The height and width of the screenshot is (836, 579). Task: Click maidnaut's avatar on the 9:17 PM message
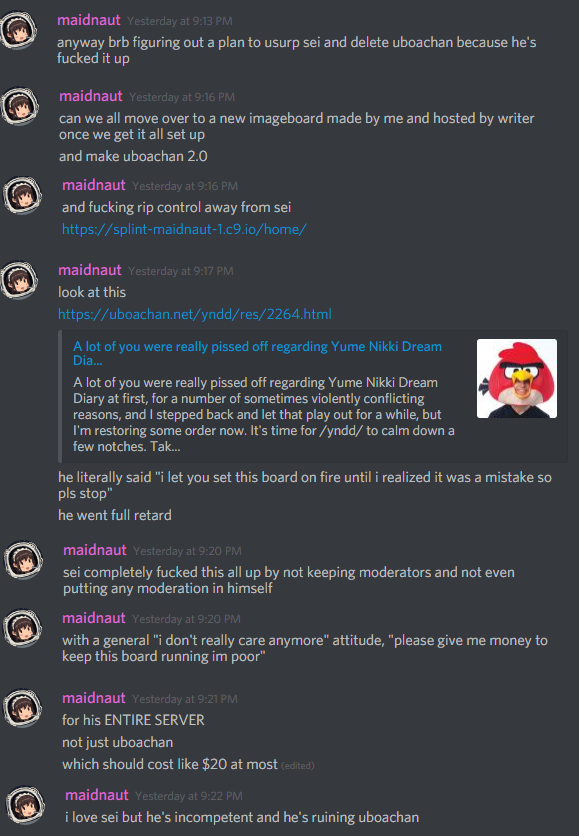pyautogui.click(x=19, y=280)
